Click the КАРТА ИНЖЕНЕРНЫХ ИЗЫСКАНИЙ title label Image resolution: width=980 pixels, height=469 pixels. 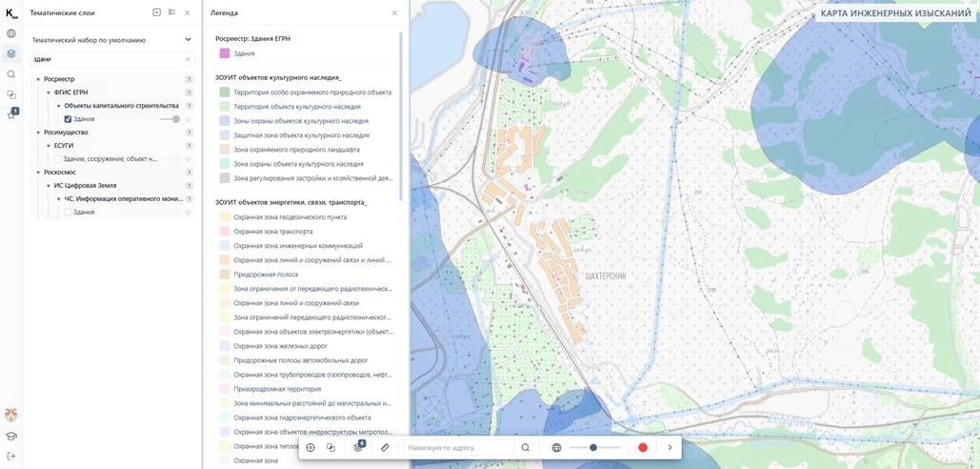coord(895,12)
